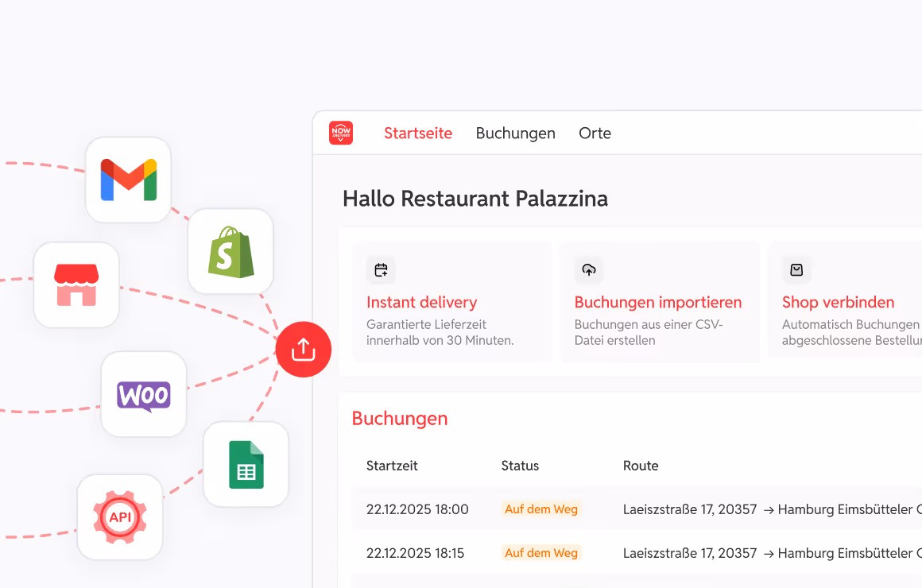The height and width of the screenshot is (588, 922).
Task: Select the Startseite tab
Action: point(418,133)
